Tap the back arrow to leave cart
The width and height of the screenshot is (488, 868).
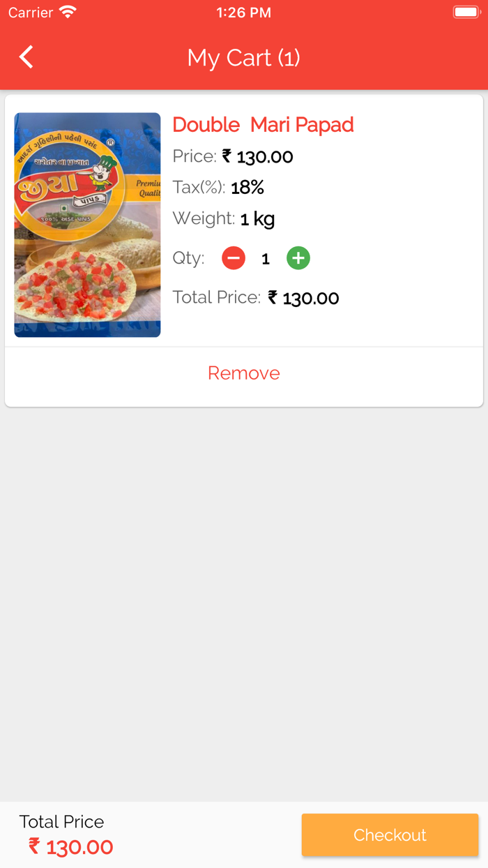click(x=26, y=57)
